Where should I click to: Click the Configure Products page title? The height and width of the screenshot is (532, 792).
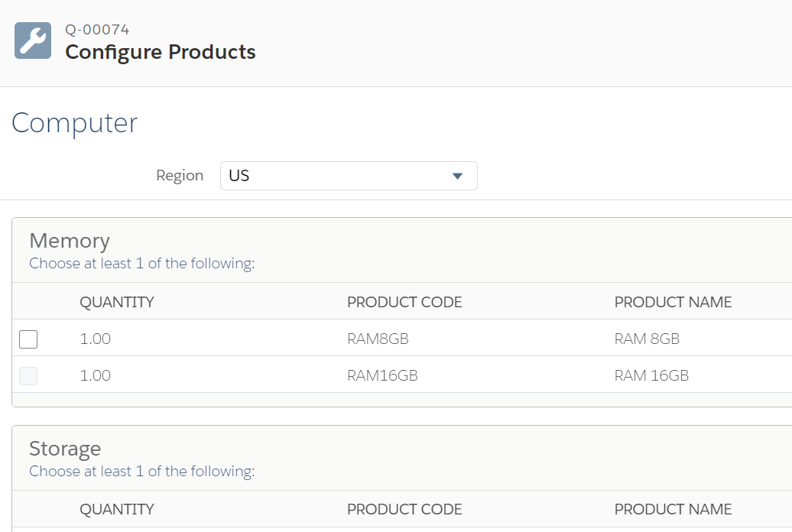pyautogui.click(x=161, y=52)
